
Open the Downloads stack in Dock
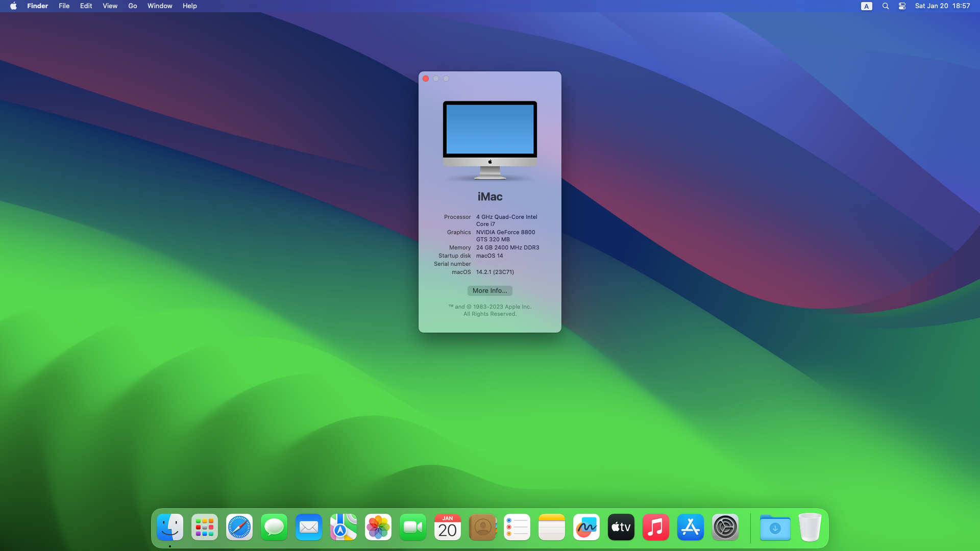click(x=775, y=527)
